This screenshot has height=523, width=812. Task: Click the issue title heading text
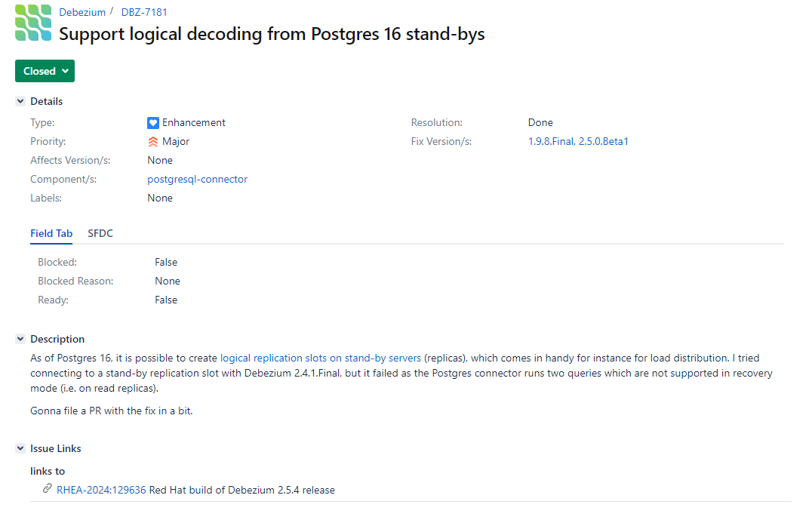(272, 34)
